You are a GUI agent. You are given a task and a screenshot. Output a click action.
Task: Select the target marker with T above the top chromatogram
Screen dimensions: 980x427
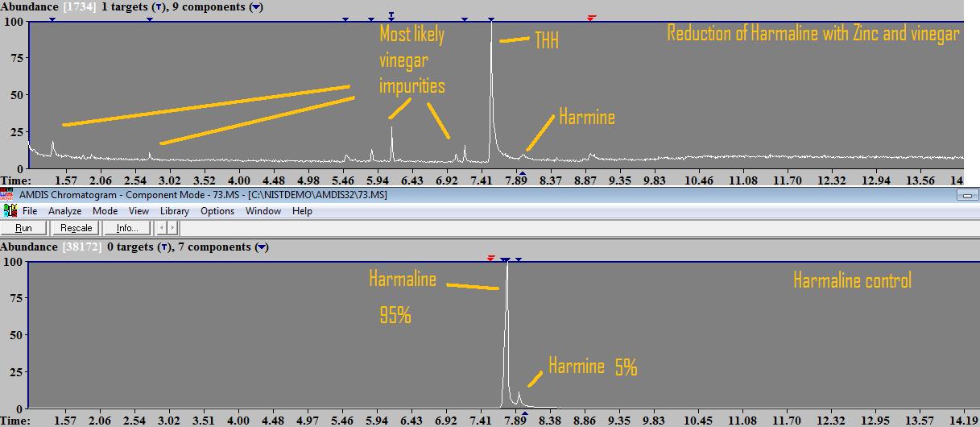[x=391, y=17]
